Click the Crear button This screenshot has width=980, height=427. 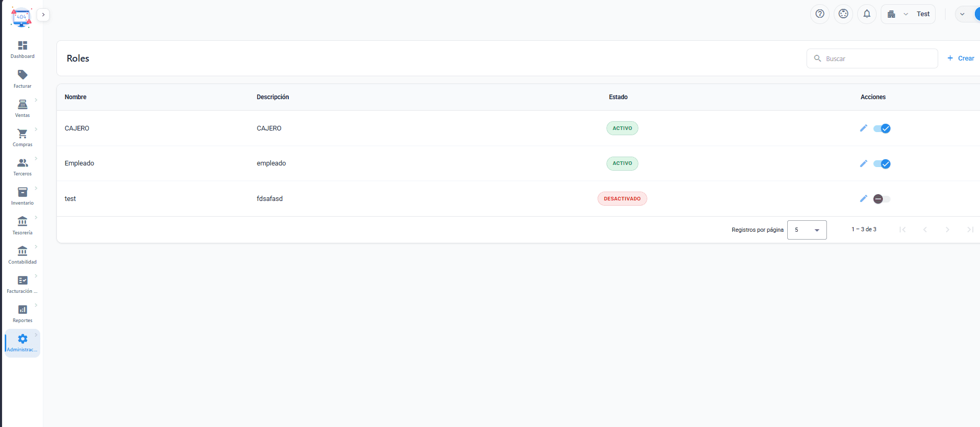point(961,58)
